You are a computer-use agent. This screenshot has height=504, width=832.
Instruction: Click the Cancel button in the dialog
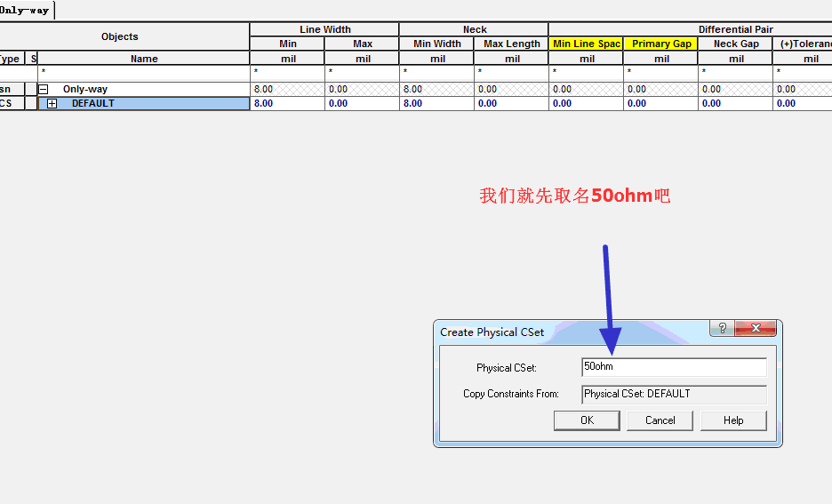[660, 420]
